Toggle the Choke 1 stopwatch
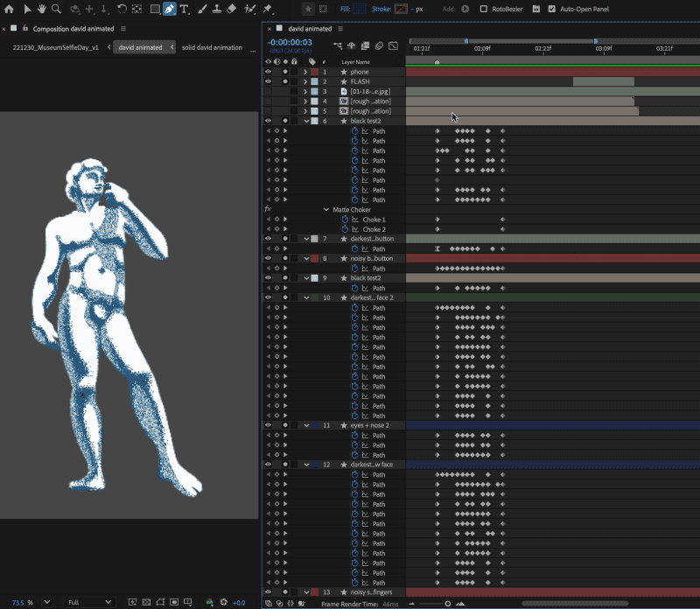 345,220
